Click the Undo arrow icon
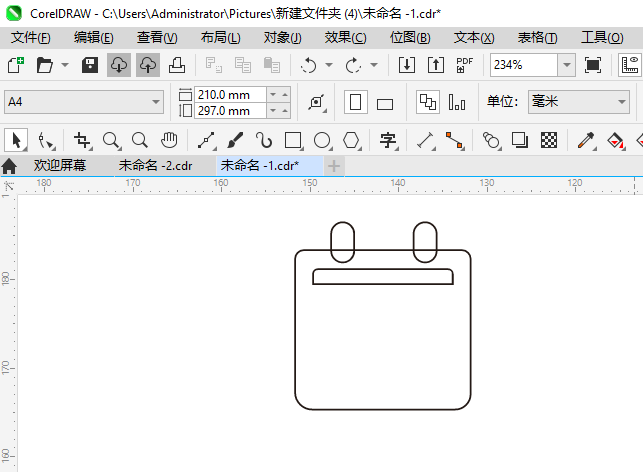This screenshot has height=472, width=643. [x=308, y=65]
